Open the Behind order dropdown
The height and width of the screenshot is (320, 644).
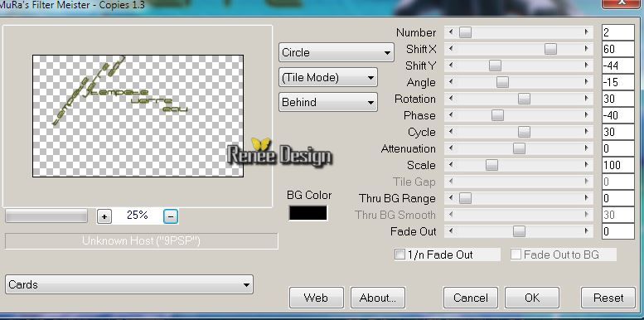click(x=327, y=102)
